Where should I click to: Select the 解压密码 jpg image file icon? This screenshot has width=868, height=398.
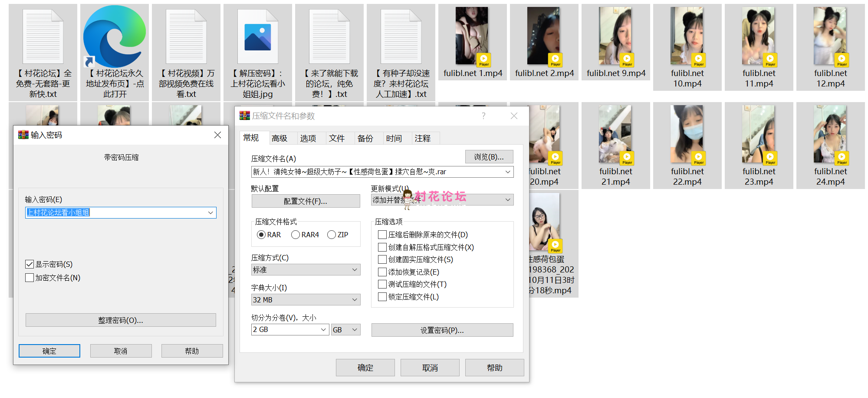pos(258,37)
